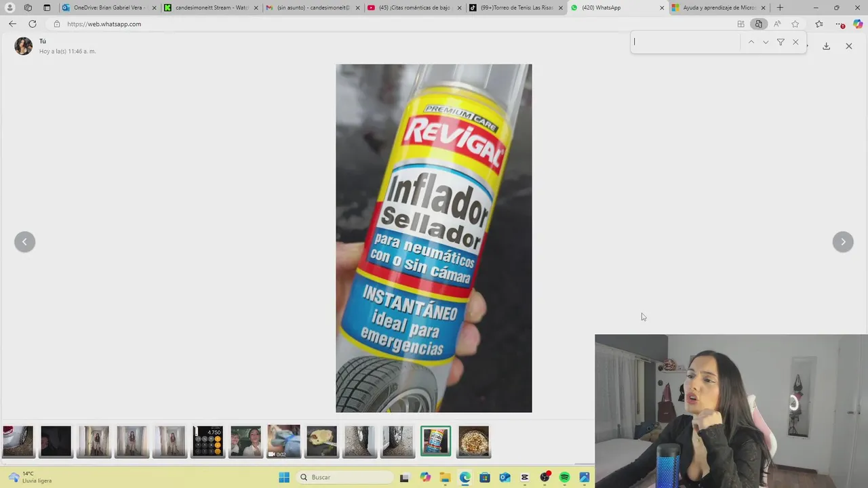Open the Copilot sidebar
The width and height of the screenshot is (868, 488).
click(858, 24)
